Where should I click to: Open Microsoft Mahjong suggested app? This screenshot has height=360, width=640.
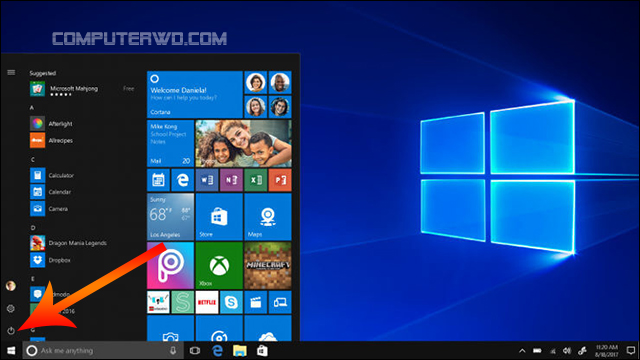(x=82, y=89)
